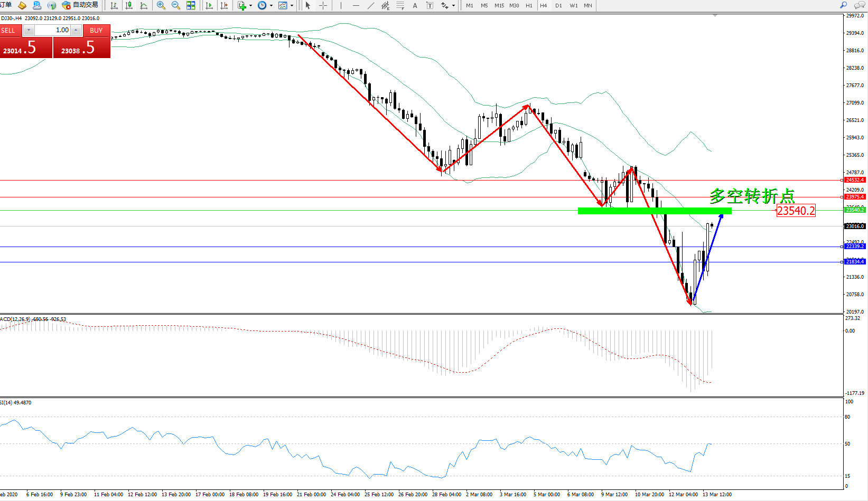Click the lot size 1.00 input field

click(53, 30)
